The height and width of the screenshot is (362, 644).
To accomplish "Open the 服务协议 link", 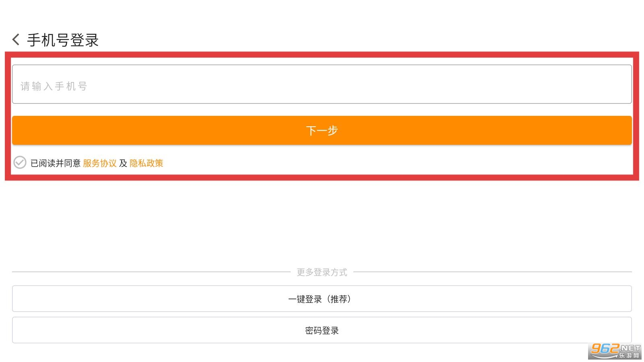I will coord(99,163).
